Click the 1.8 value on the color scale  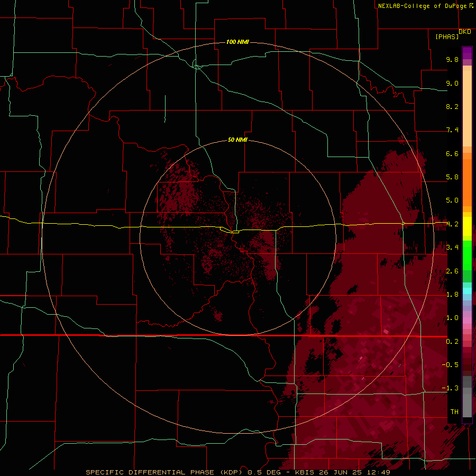(452, 295)
